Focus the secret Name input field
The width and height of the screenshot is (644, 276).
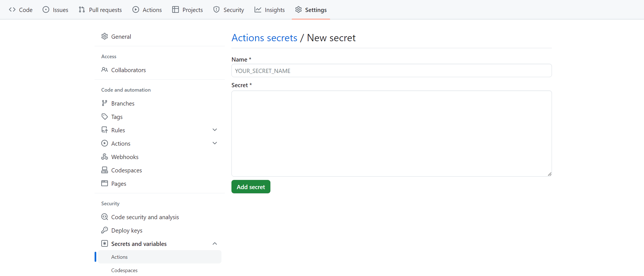(391, 71)
